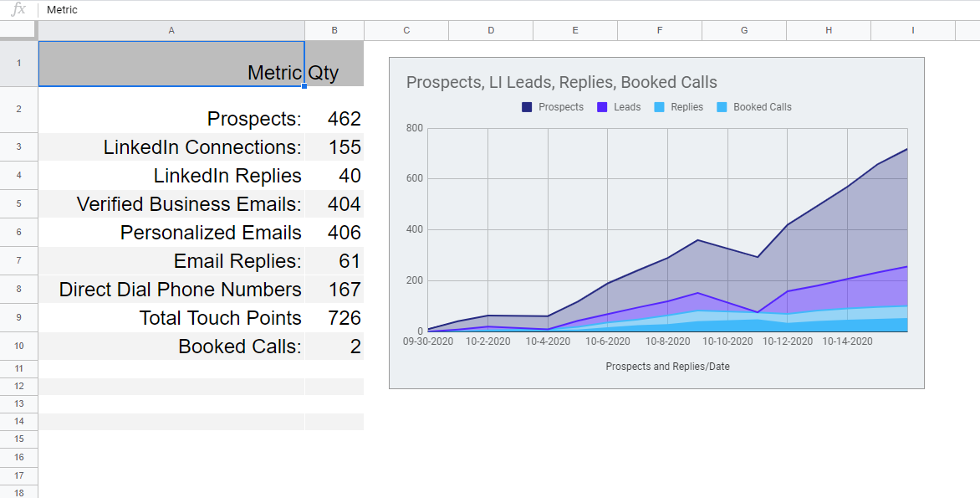This screenshot has height=498, width=980.
Task: Select column B header
Action: tap(334, 30)
